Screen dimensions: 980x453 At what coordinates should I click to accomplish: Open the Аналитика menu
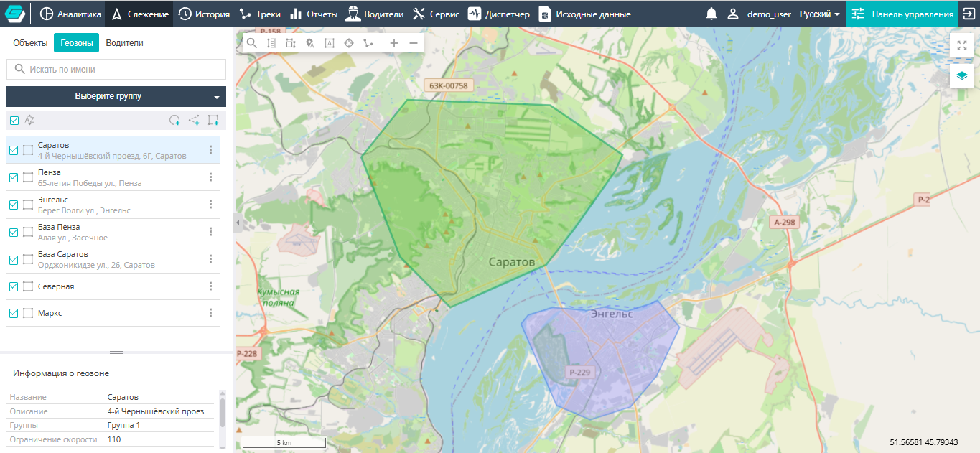70,14
